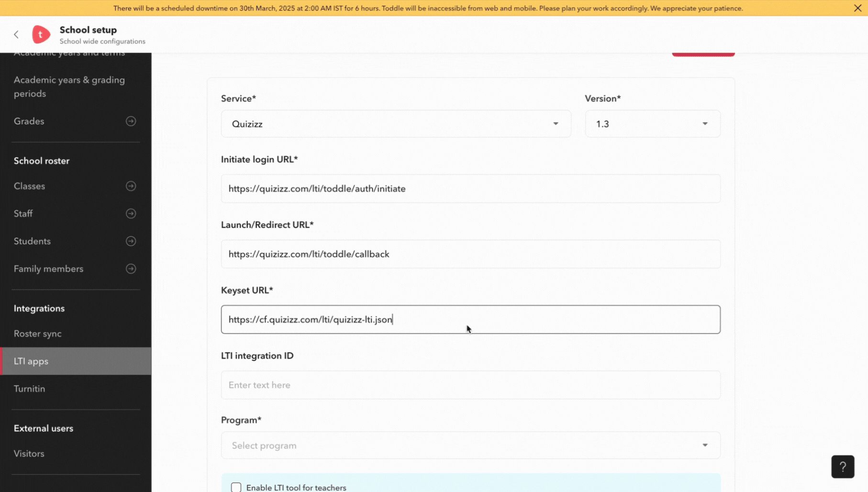868x492 pixels.
Task: Open Classes in the sidebar
Action: [x=30, y=186]
